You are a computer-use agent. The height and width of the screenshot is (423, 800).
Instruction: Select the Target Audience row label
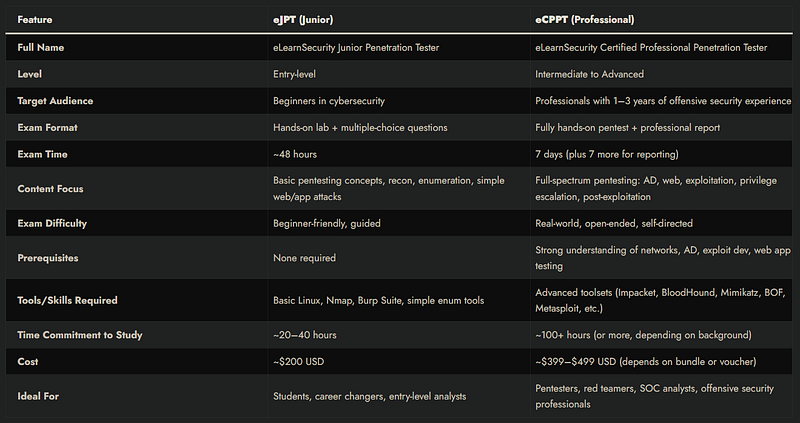tap(55, 101)
